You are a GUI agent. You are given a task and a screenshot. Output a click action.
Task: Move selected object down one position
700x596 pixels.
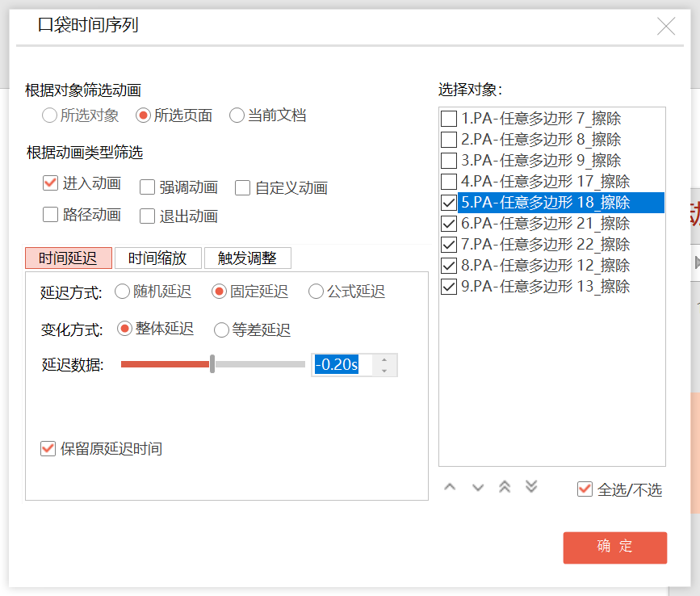[478, 487]
